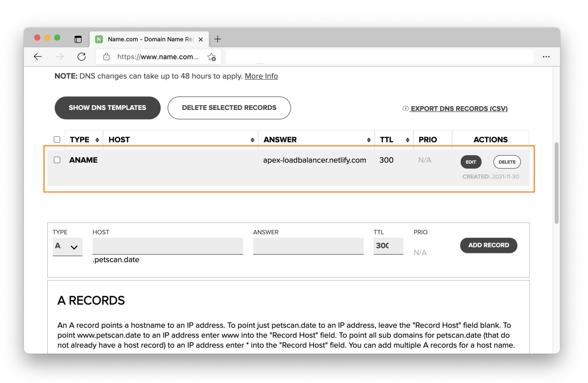Sort the HOST column using its arrows

pyautogui.click(x=252, y=139)
